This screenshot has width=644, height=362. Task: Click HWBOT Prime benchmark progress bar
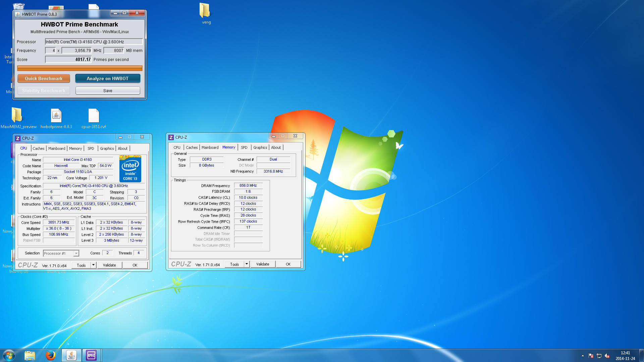click(80, 68)
